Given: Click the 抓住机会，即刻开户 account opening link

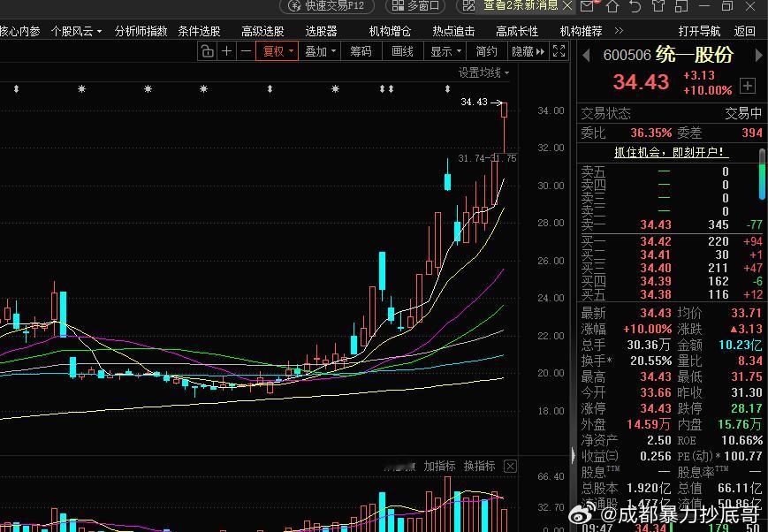Looking at the screenshot, I should pyautogui.click(x=670, y=152).
